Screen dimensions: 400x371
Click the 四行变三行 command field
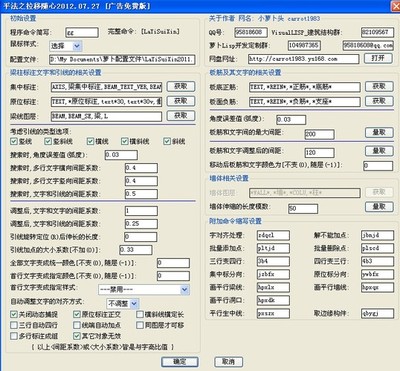pos(377,261)
